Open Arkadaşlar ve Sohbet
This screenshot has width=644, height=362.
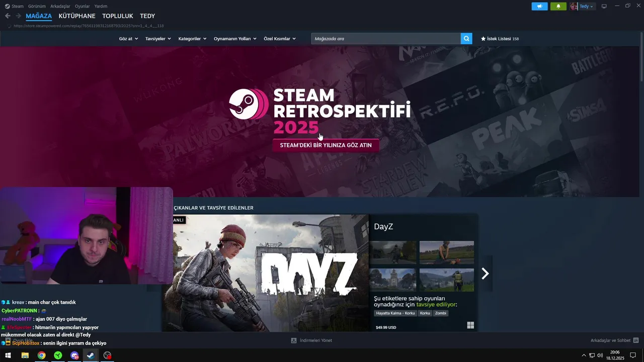[x=610, y=340]
